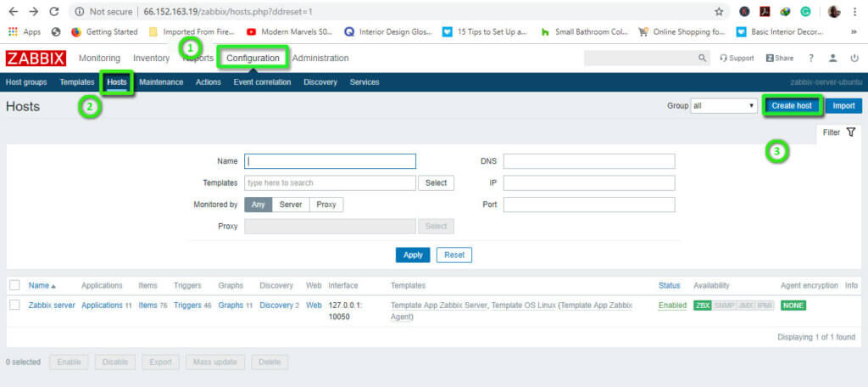Select Server under Monitored by
Viewport: 868px width, 387px height.
(x=291, y=205)
